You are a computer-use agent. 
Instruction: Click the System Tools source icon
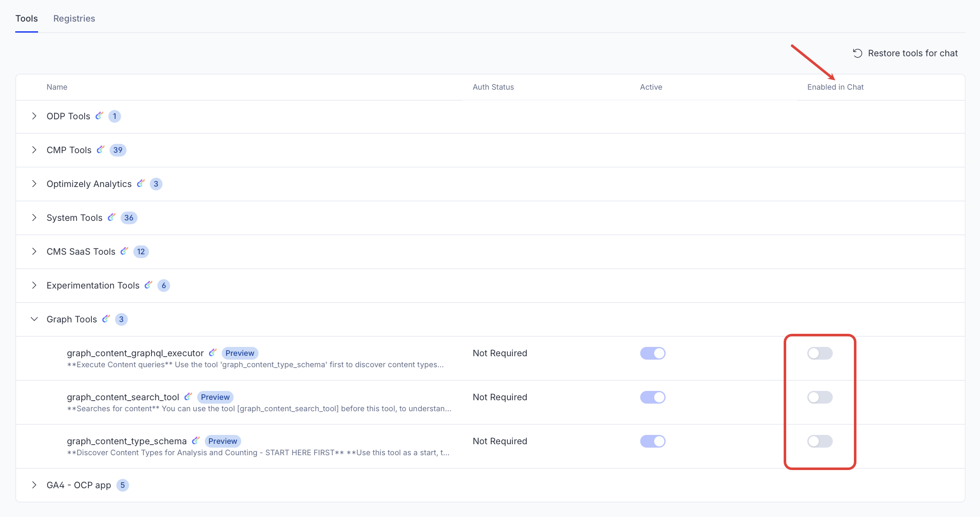pos(111,217)
